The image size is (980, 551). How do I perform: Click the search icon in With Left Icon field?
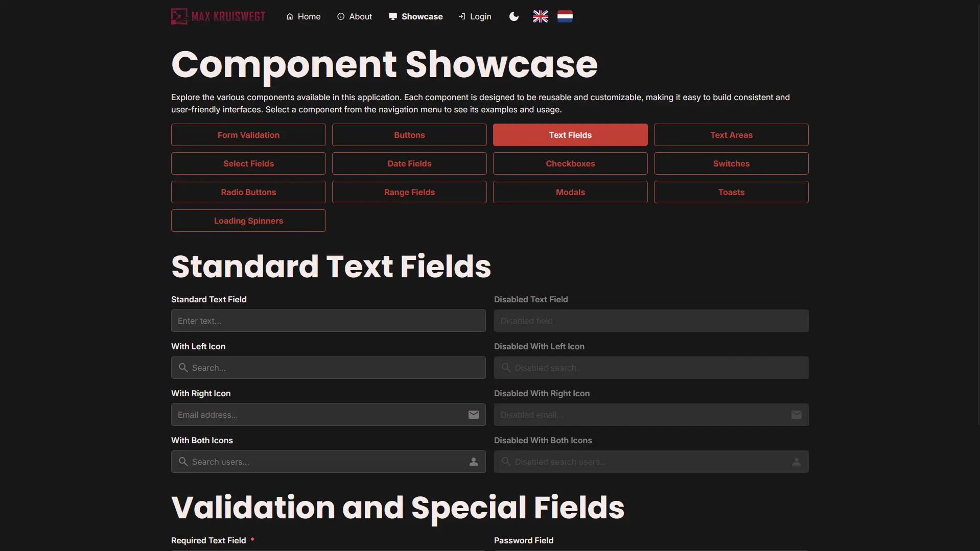point(183,368)
